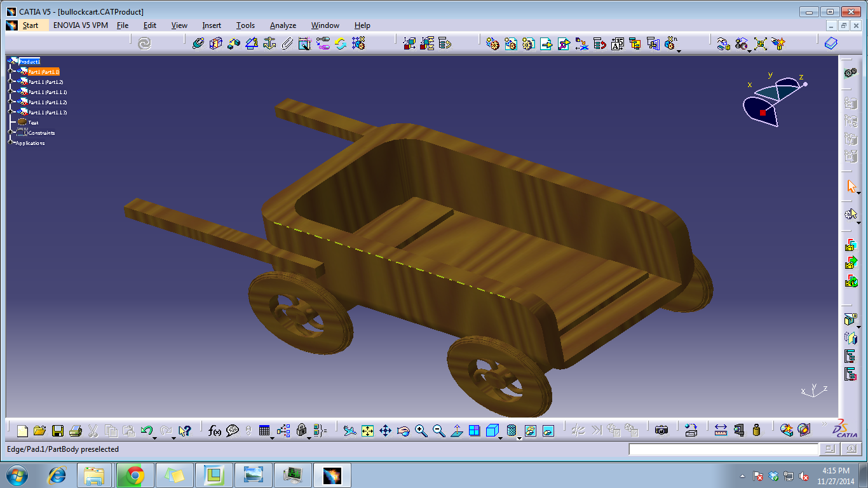Click the New document icon
Image resolution: width=868 pixels, height=488 pixels.
pyautogui.click(x=22, y=431)
